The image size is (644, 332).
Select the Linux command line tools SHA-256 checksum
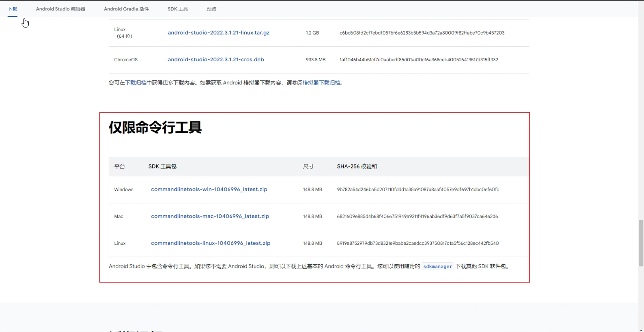click(418, 243)
